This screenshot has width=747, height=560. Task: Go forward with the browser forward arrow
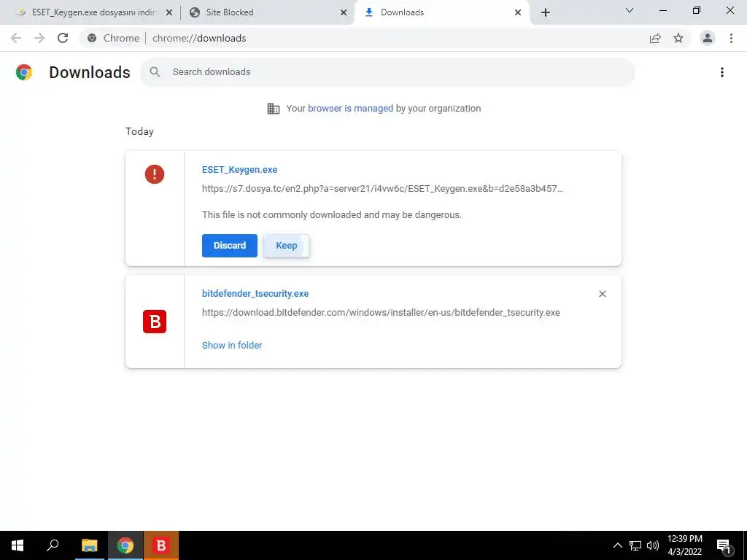(x=39, y=38)
